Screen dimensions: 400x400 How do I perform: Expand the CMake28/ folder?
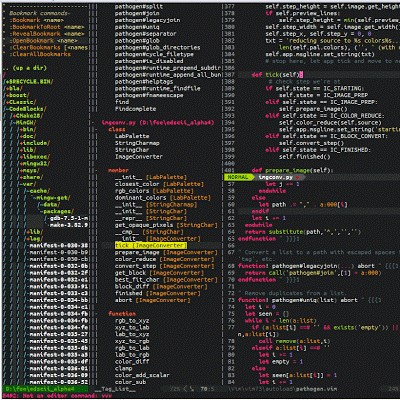point(27,116)
